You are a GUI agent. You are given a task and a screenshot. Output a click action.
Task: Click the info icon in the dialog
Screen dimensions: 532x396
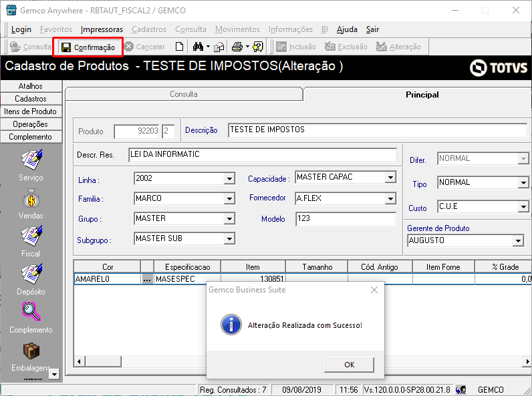(x=231, y=325)
